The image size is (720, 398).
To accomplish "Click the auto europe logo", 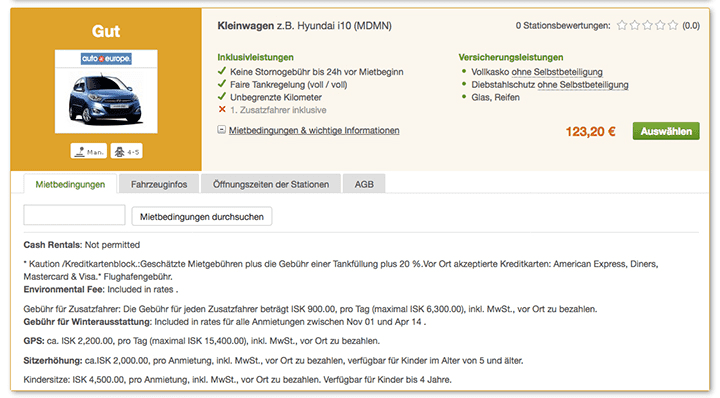I will point(106,59).
